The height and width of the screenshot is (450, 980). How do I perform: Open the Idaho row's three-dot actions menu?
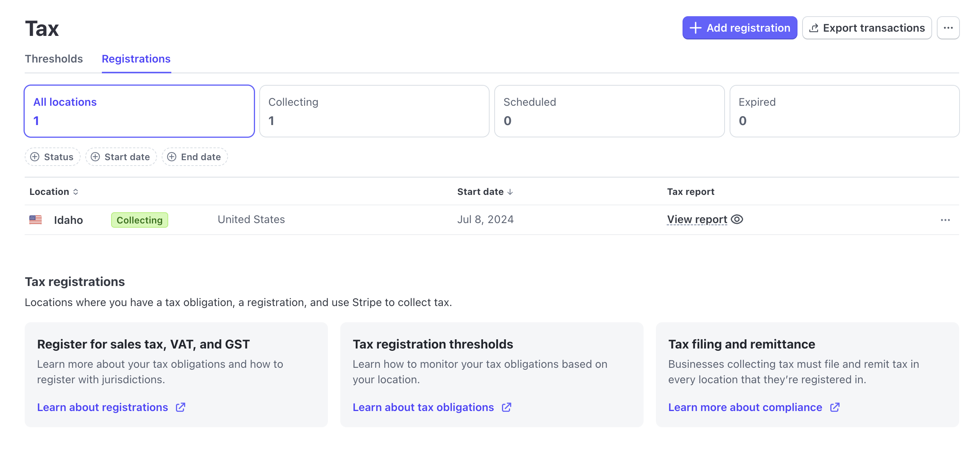click(945, 220)
